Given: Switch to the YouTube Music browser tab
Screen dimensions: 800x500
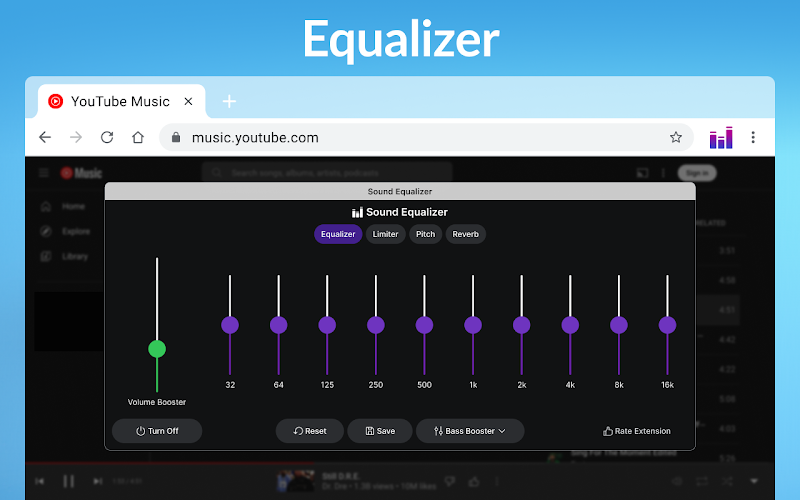Looking at the screenshot, I should [x=121, y=102].
